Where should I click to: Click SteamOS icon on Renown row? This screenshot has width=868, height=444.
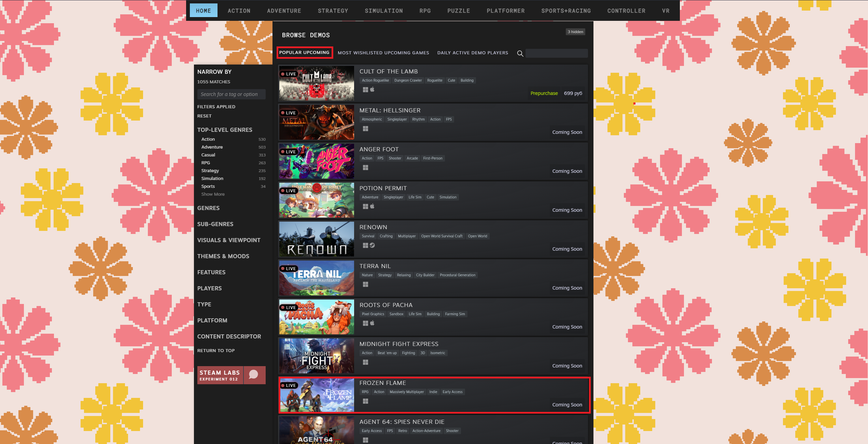(372, 245)
